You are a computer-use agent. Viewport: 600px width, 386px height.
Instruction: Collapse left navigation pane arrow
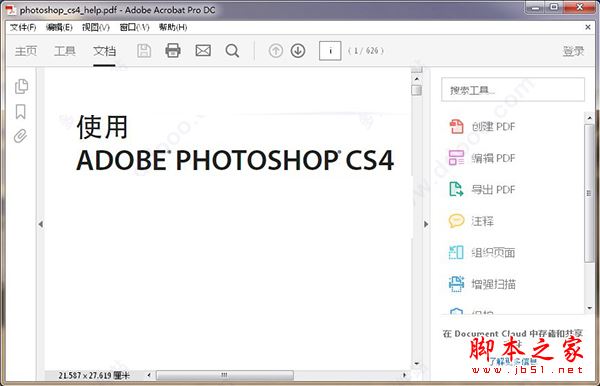pyautogui.click(x=41, y=224)
